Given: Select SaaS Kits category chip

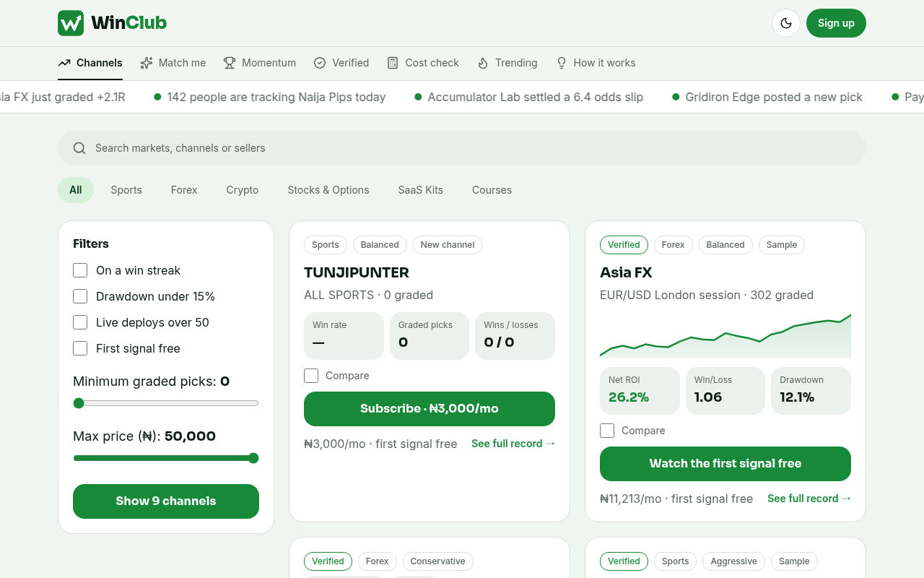Looking at the screenshot, I should [x=421, y=190].
